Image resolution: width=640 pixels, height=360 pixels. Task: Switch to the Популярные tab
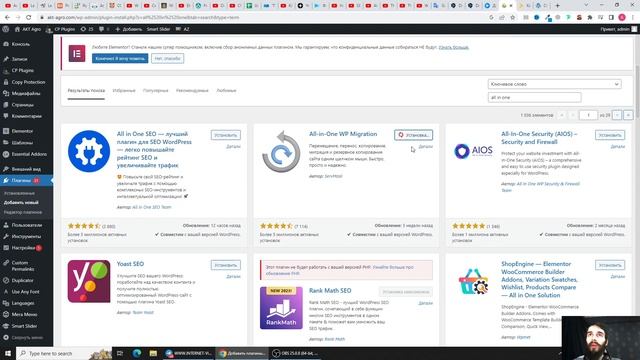point(156,91)
